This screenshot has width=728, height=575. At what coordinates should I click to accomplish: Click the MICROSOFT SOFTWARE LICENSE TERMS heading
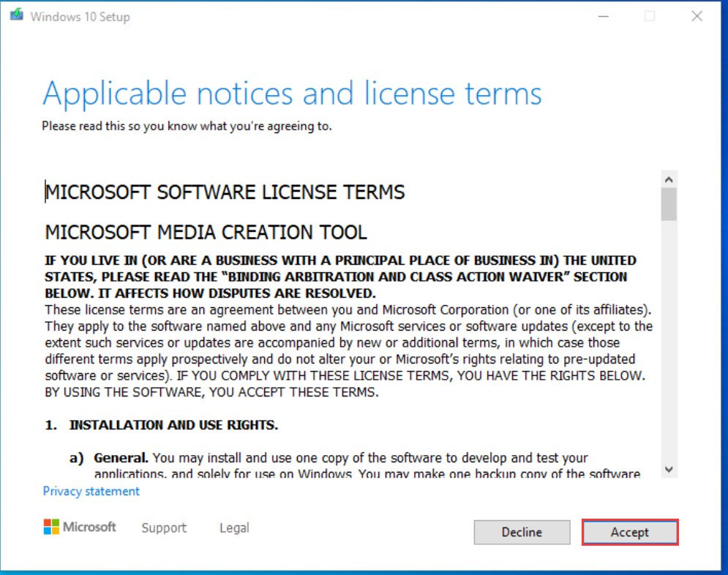coord(225,192)
